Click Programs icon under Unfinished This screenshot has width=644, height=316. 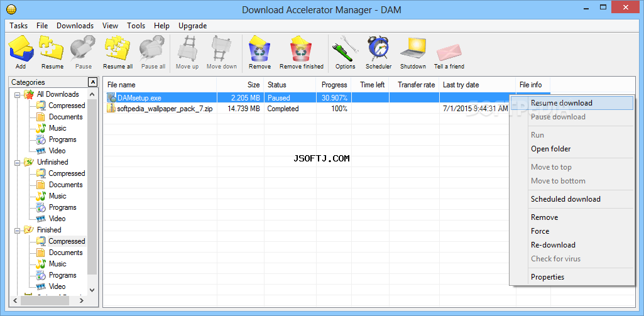pyautogui.click(x=41, y=207)
